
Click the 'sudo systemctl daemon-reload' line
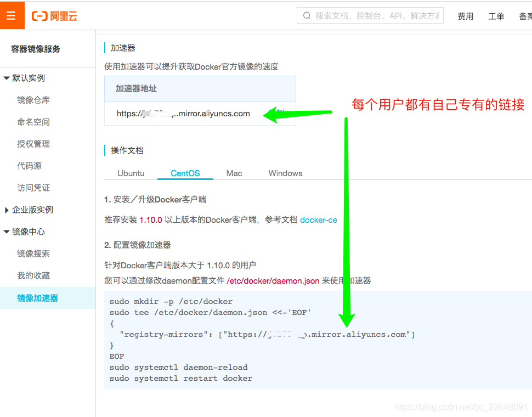click(178, 367)
